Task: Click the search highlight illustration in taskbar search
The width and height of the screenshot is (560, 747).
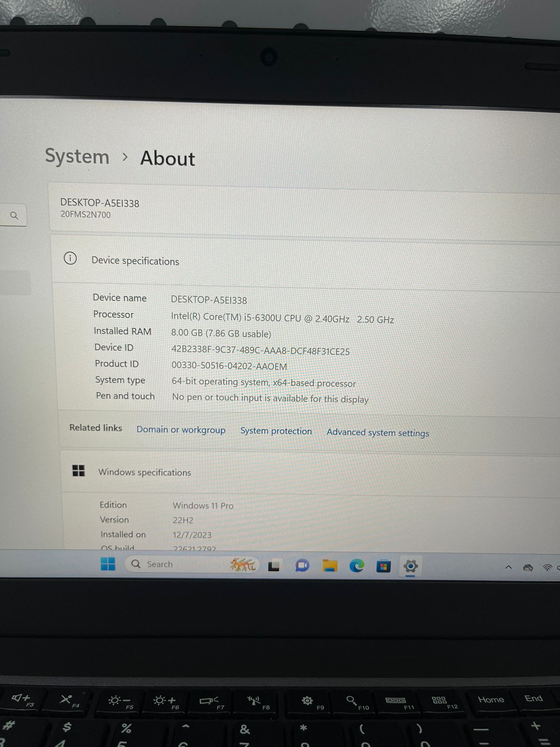Action: (x=242, y=565)
